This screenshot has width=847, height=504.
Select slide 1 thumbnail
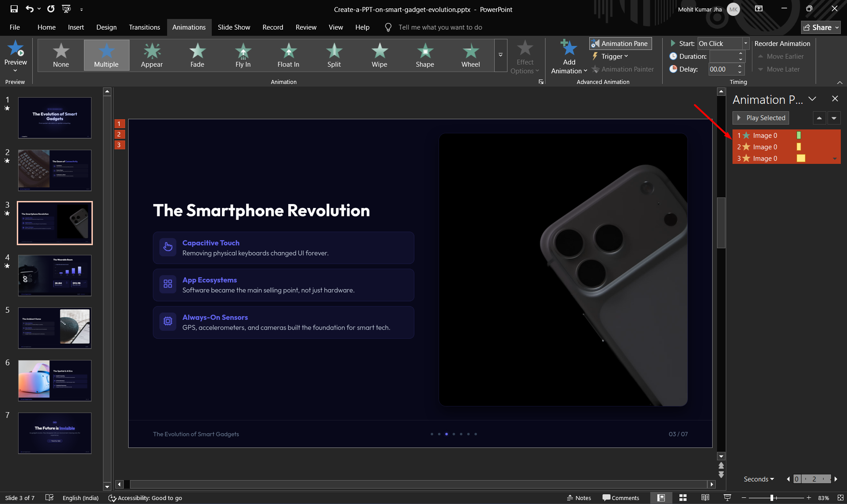[55, 118]
